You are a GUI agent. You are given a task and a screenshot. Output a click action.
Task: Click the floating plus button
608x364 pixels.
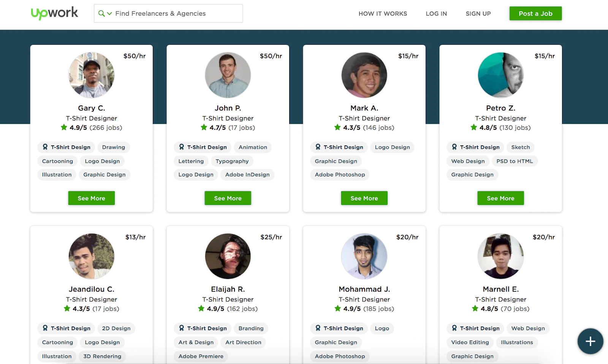coord(590,341)
